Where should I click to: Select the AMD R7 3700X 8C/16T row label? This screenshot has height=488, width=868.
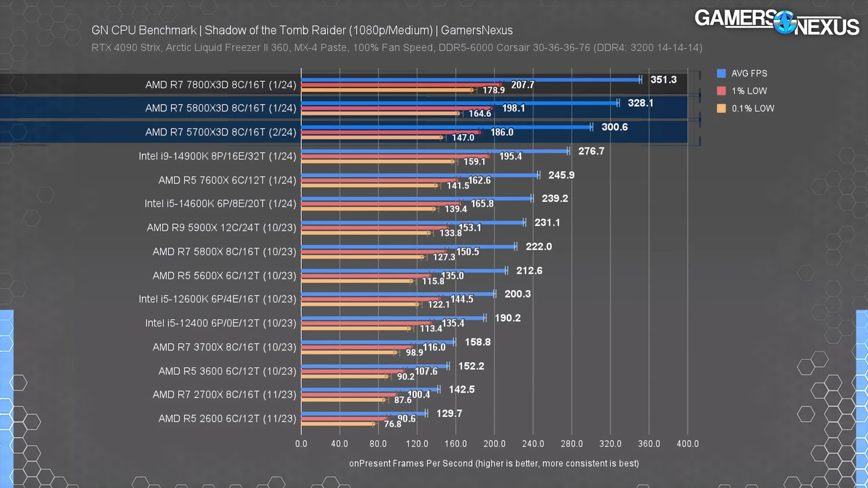pyautogui.click(x=225, y=347)
